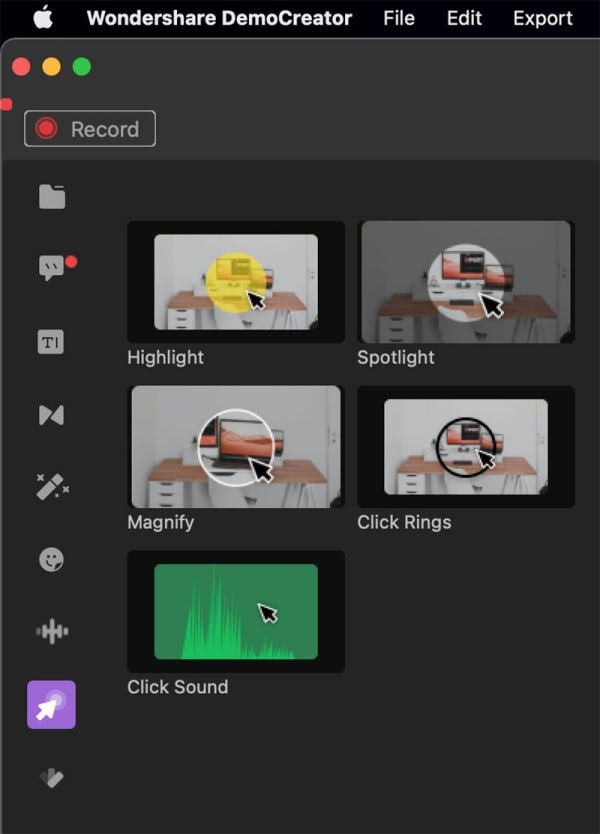
Task: Open the bottom sidebar panel icon
Action: click(52, 778)
